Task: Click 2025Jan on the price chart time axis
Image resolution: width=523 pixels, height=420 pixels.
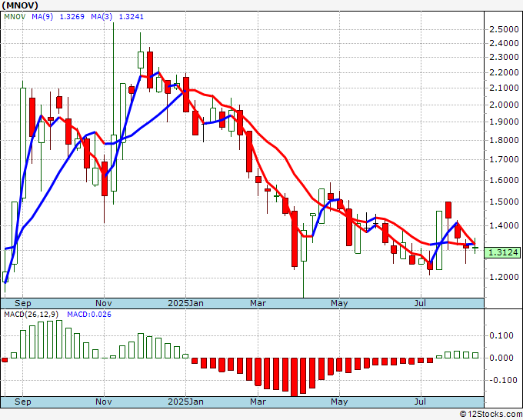Action: (186, 303)
